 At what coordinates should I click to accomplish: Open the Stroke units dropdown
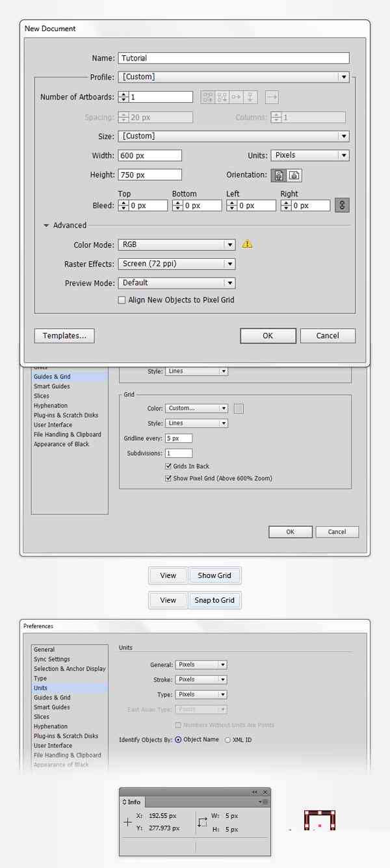(201, 679)
